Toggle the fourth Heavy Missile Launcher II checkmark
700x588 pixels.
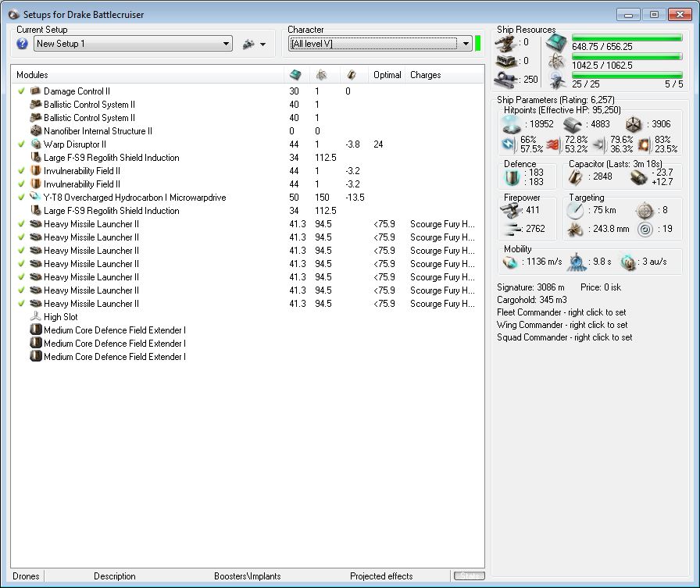point(21,264)
